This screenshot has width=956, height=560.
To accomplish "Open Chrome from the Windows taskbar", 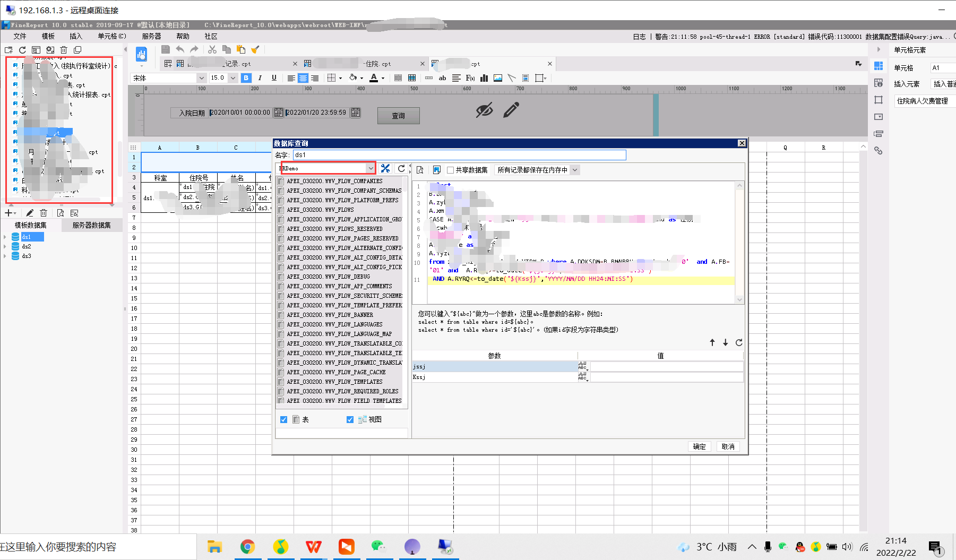I will click(x=247, y=546).
